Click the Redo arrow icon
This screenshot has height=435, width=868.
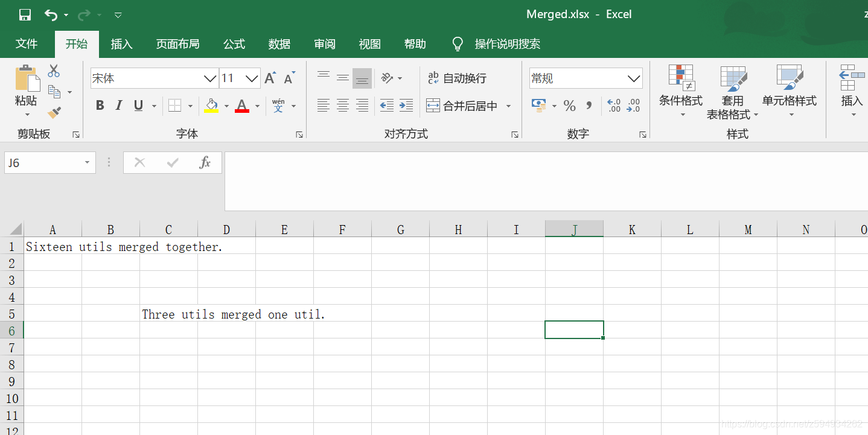point(85,14)
